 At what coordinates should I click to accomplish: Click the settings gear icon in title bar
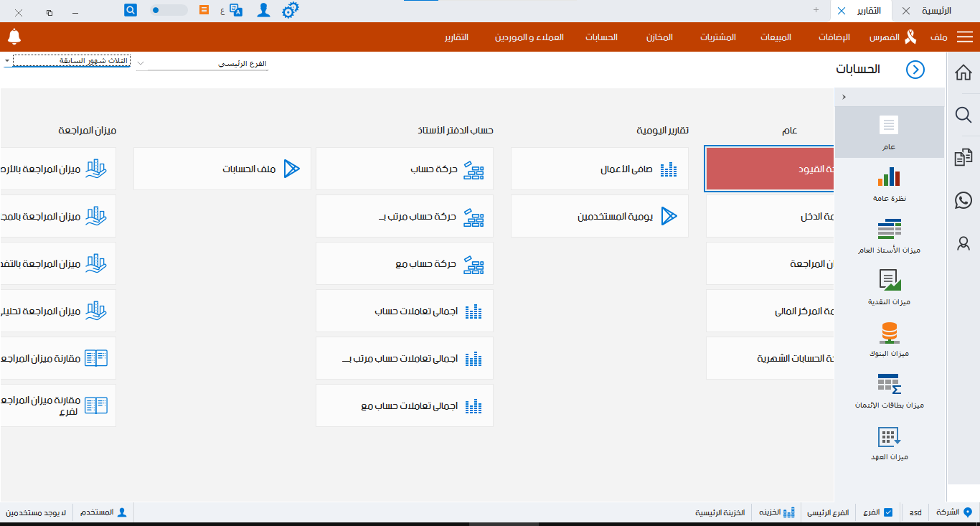point(290,11)
